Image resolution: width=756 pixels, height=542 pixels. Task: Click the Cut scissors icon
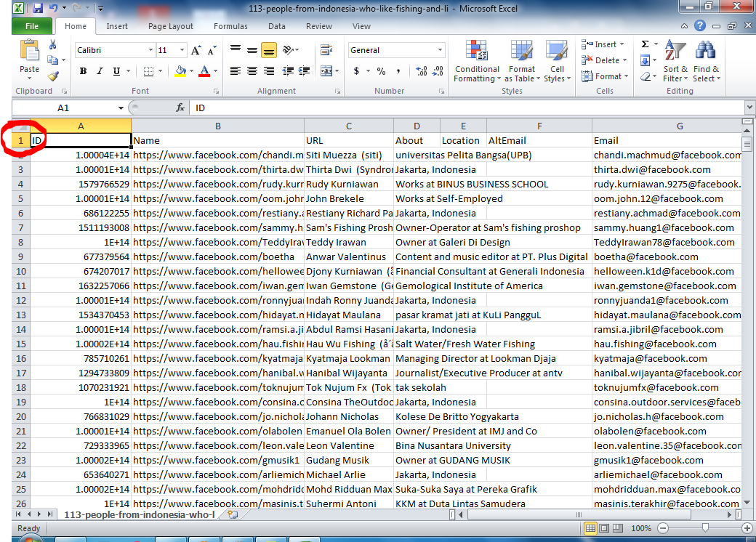point(53,45)
